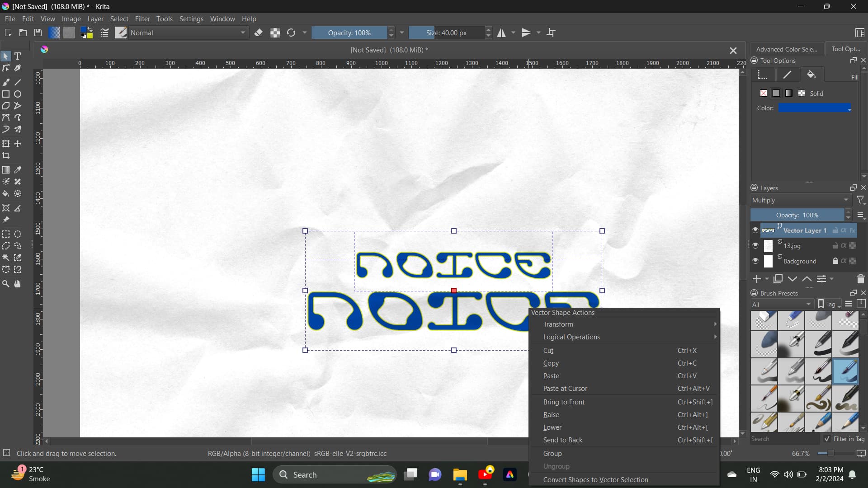Screen dimensions: 868x488
Task: Select the Text tool in toolbox
Action: click(18, 56)
